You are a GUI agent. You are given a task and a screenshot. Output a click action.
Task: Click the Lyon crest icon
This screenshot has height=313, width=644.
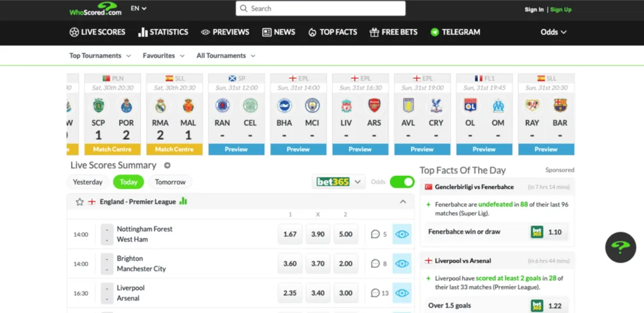(470, 106)
